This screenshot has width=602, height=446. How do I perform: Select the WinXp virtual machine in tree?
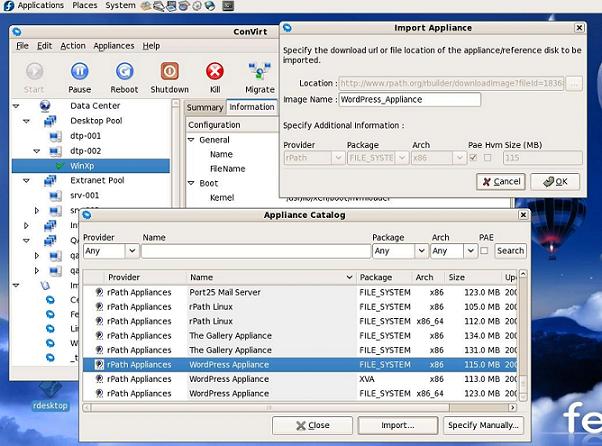pyautogui.click(x=81, y=165)
